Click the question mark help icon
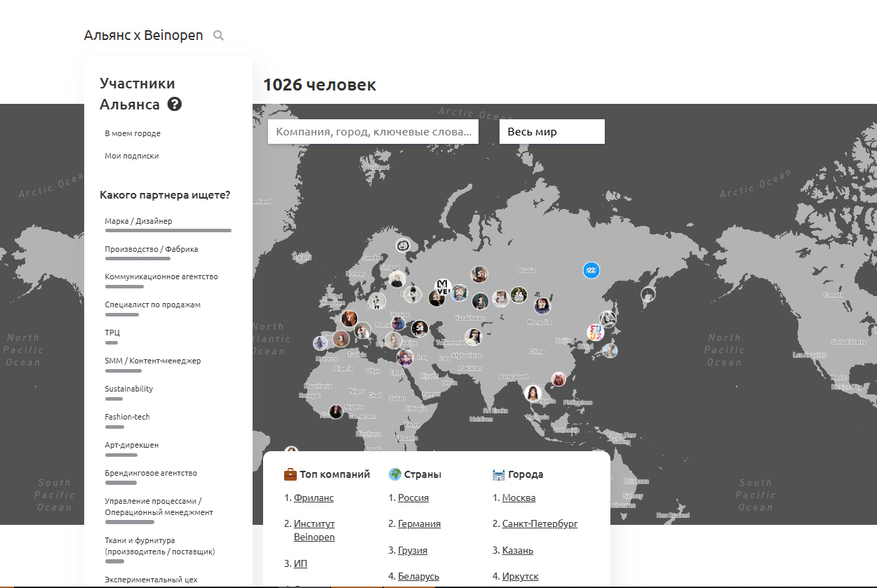 [175, 105]
